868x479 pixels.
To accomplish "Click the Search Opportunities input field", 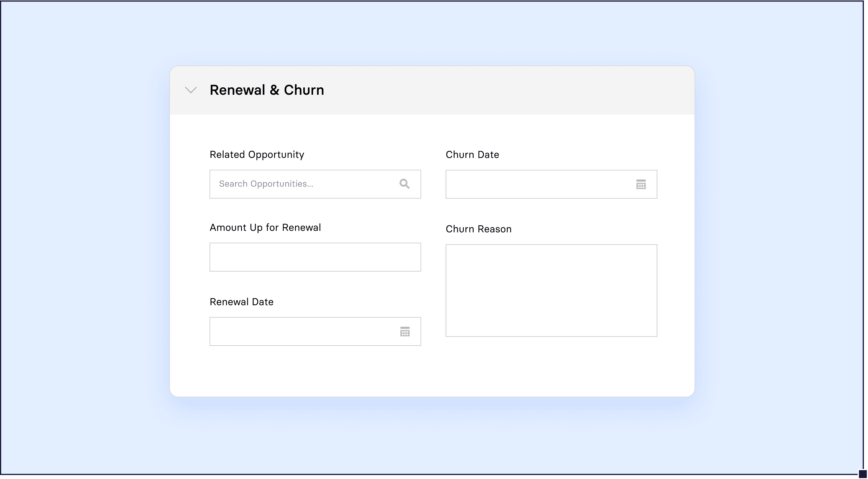I will 315,184.
